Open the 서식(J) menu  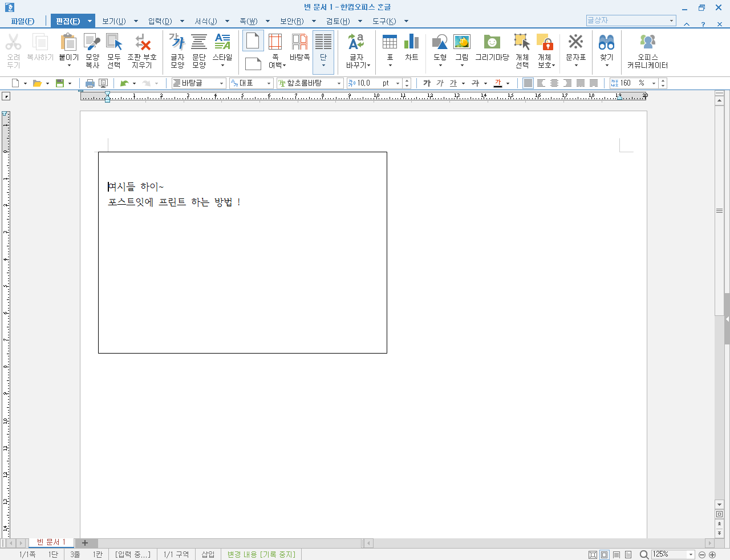coord(205,21)
